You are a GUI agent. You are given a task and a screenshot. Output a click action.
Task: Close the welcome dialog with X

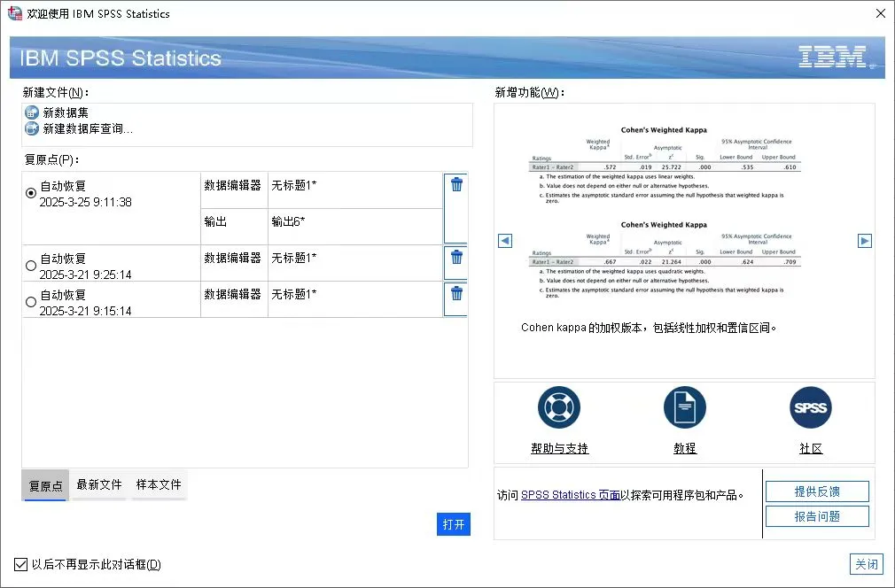881,13
